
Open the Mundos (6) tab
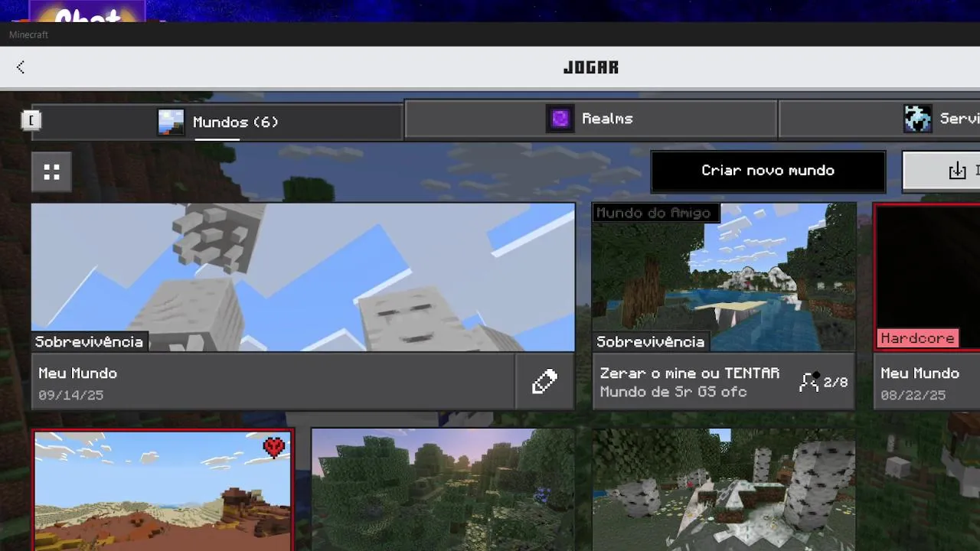point(217,122)
